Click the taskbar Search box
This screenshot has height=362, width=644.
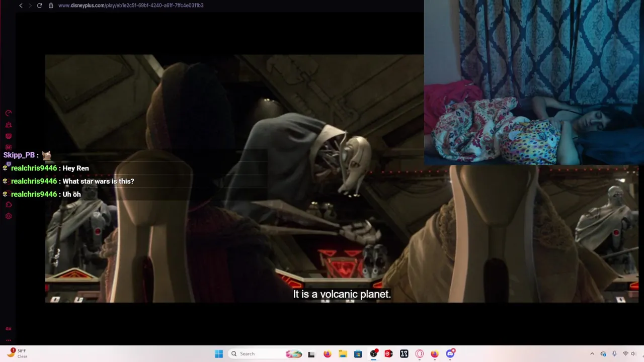coord(266,354)
